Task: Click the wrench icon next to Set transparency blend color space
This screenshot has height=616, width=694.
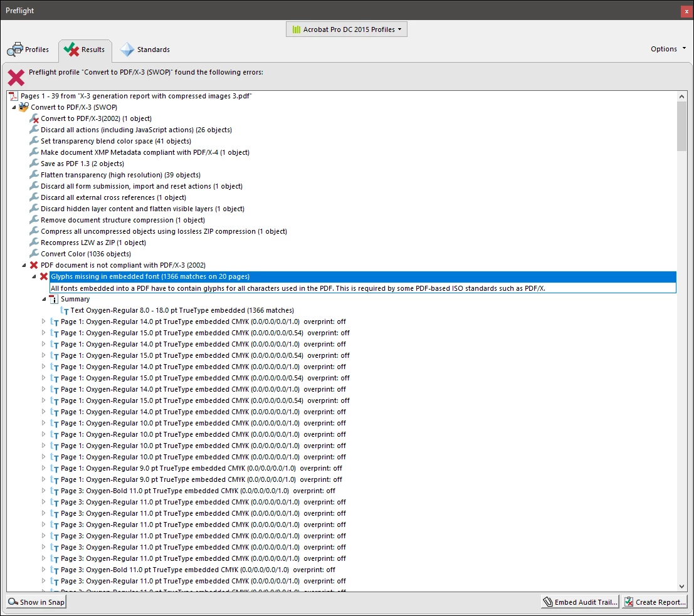Action: click(34, 141)
